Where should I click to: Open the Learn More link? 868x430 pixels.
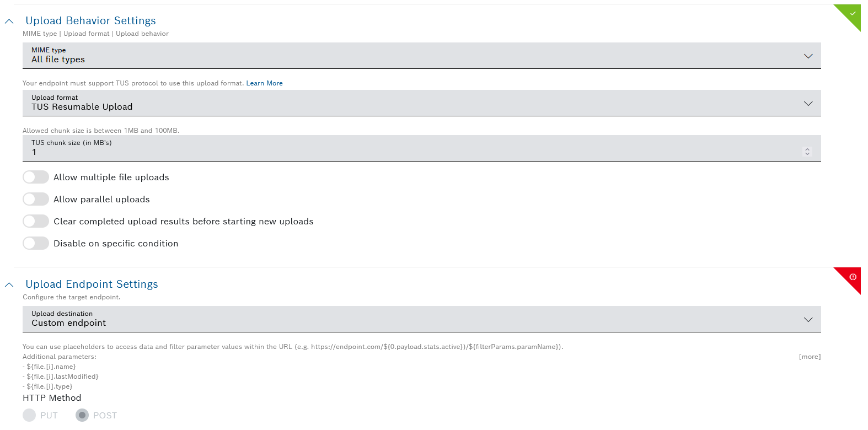coord(264,83)
